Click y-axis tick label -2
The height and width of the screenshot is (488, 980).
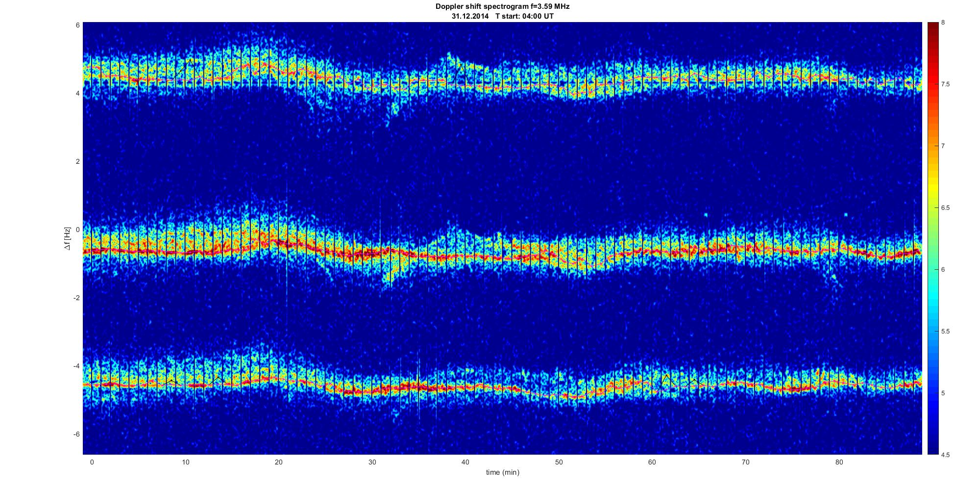[76, 298]
